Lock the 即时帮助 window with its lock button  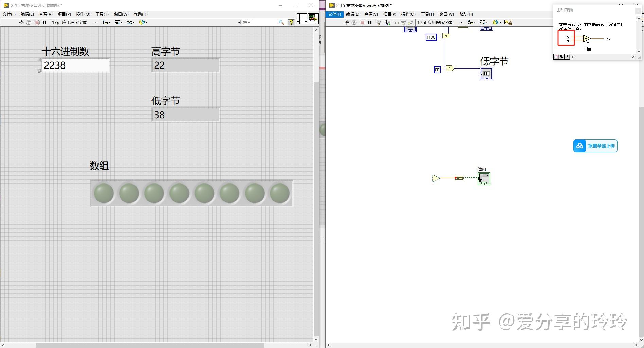[561, 57]
